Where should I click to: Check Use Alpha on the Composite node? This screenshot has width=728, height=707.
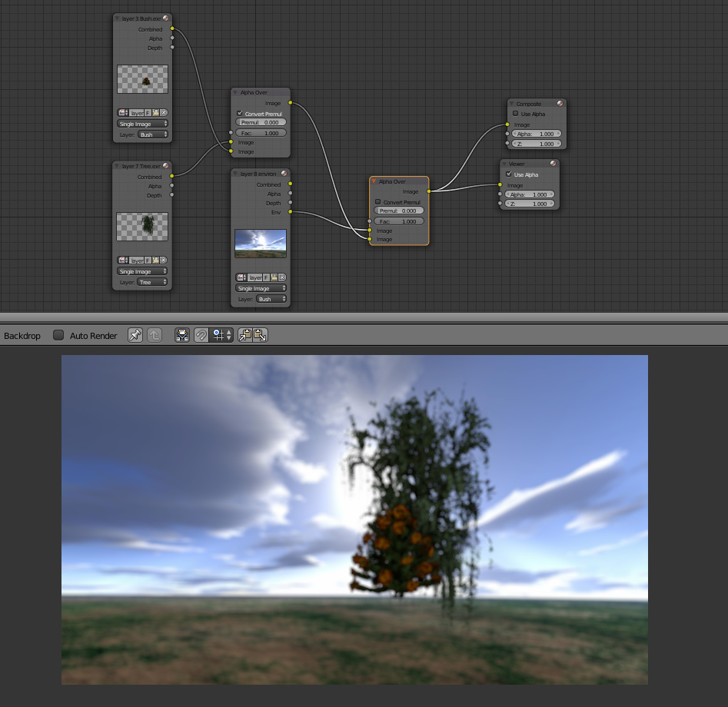coord(515,114)
